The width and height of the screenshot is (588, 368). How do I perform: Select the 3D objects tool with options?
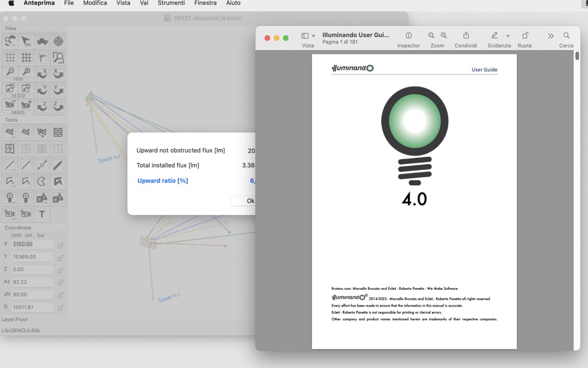(42, 198)
